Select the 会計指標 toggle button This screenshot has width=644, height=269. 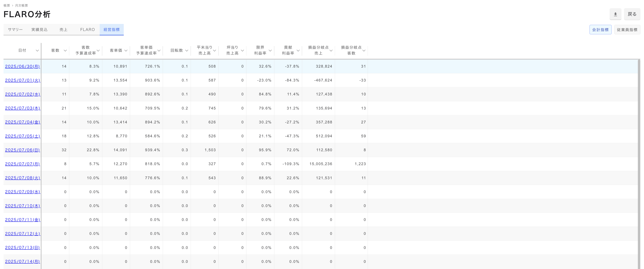click(x=600, y=30)
